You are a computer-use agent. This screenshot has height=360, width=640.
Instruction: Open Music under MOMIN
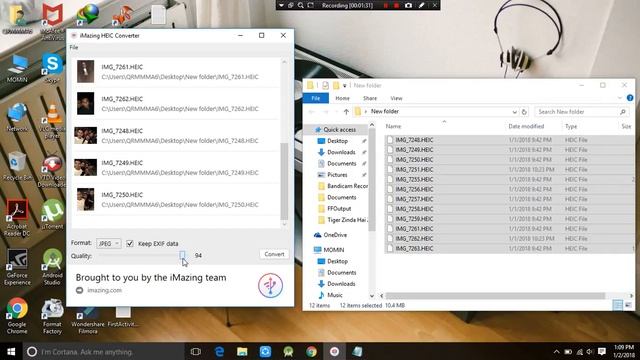(335, 295)
